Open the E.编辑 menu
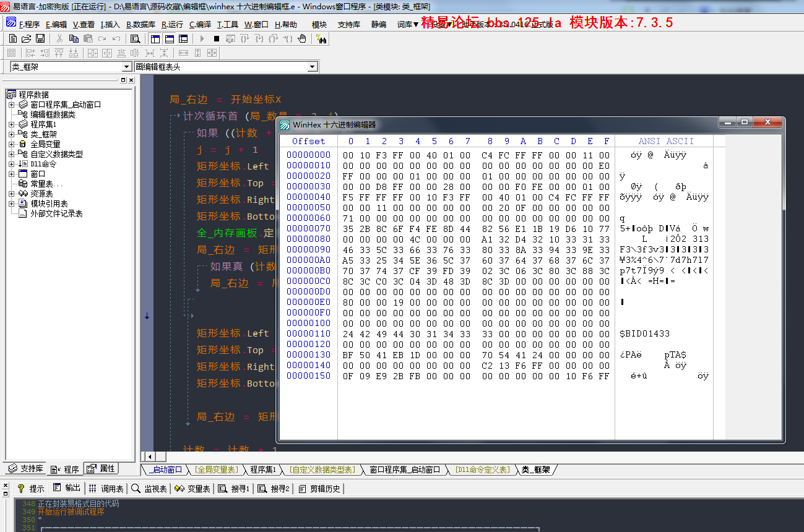804x532 pixels. pos(56,25)
